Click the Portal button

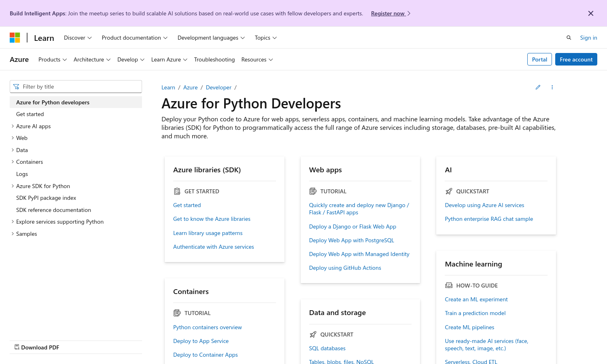coord(539,59)
